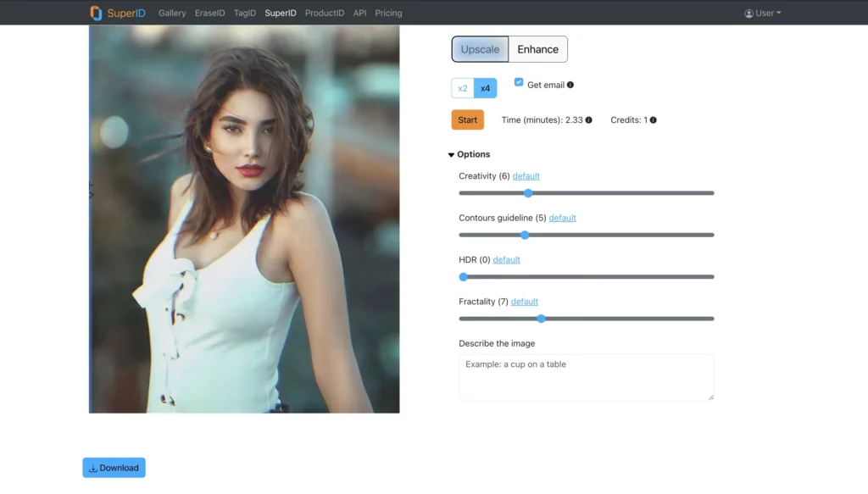Select the x2 upscale factor

(462, 87)
